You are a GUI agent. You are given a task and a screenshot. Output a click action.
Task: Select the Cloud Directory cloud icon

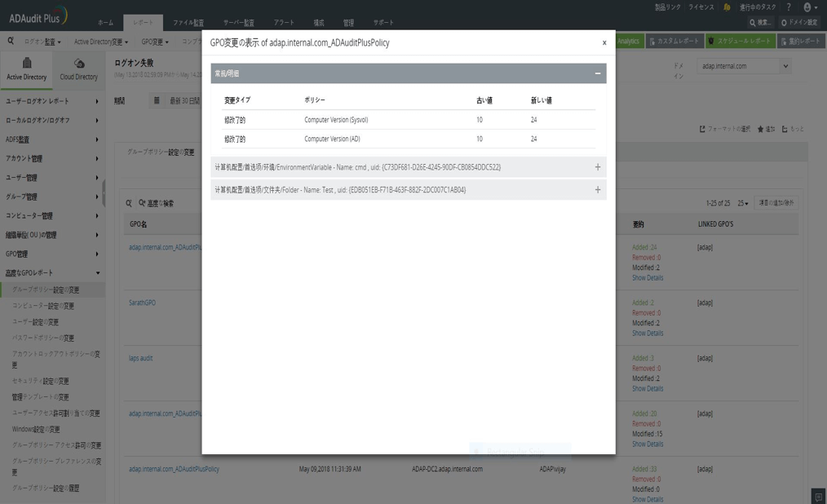coord(79,64)
